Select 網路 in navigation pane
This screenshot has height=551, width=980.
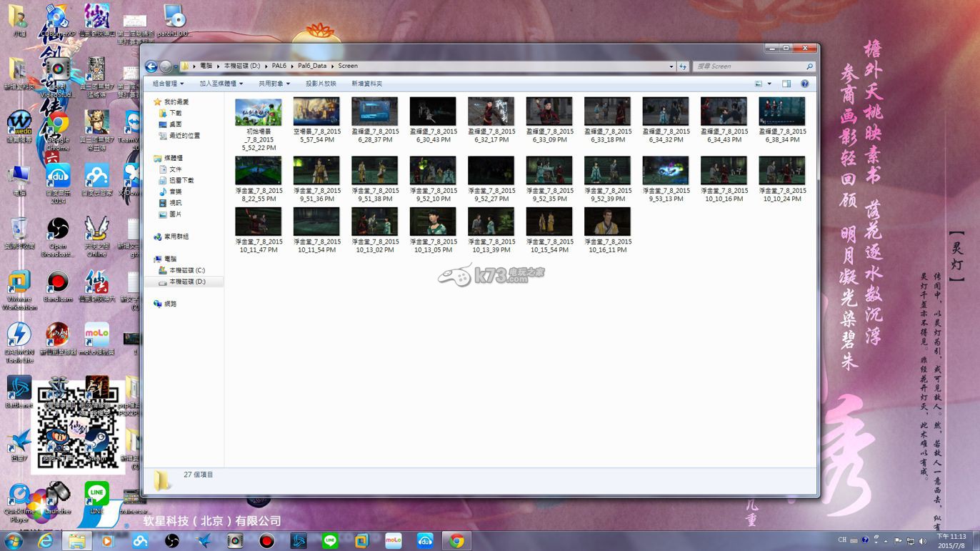[x=165, y=304]
